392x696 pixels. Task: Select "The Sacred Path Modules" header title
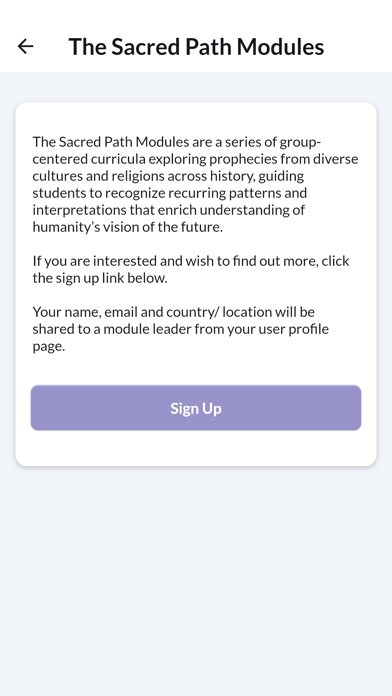pyautogui.click(x=196, y=47)
